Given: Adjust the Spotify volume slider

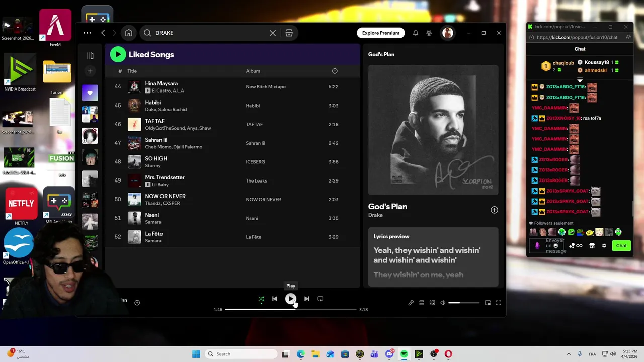Looking at the screenshot, I should [x=463, y=303].
